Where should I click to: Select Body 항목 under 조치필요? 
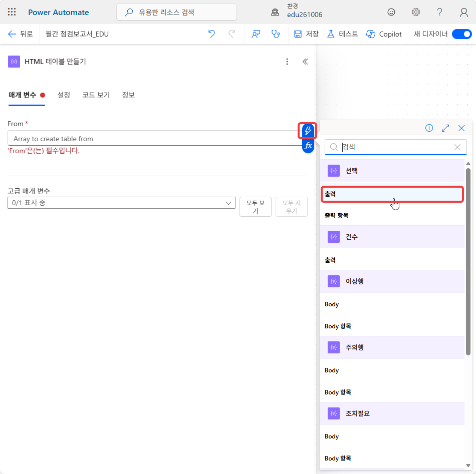392,458
